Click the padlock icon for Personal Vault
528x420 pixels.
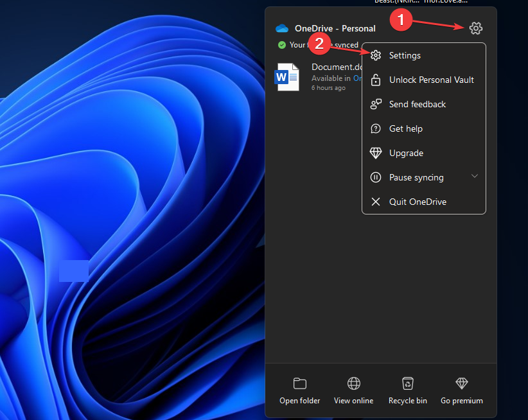(376, 80)
